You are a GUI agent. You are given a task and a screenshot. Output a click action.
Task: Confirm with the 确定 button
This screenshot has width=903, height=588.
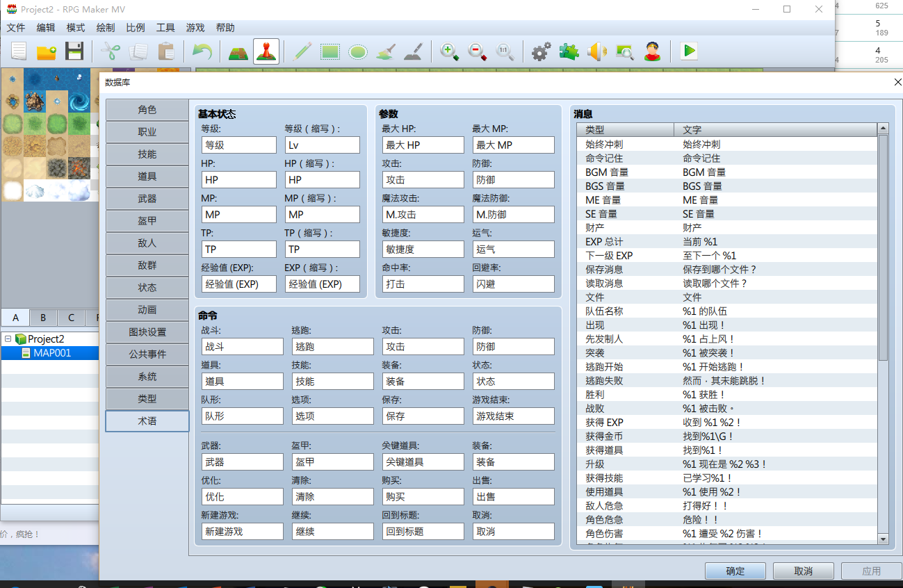click(x=735, y=571)
